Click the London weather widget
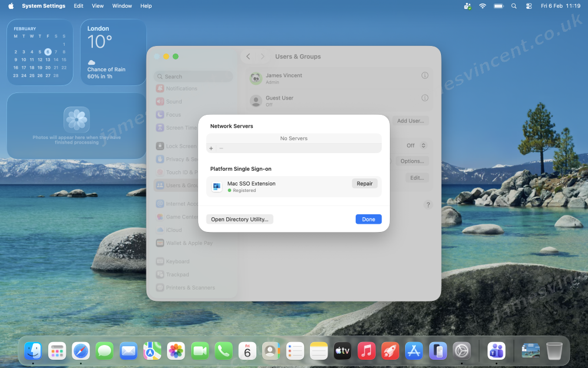 [x=113, y=52]
